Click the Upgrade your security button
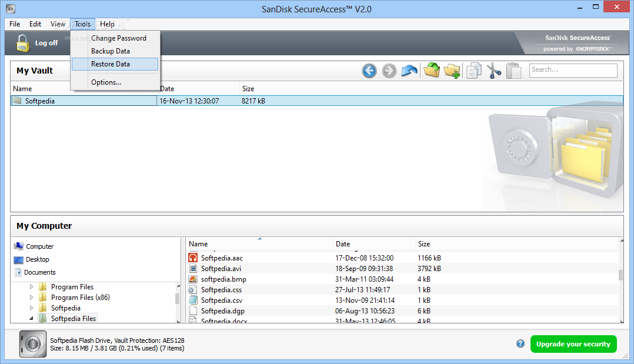 click(x=573, y=344)
